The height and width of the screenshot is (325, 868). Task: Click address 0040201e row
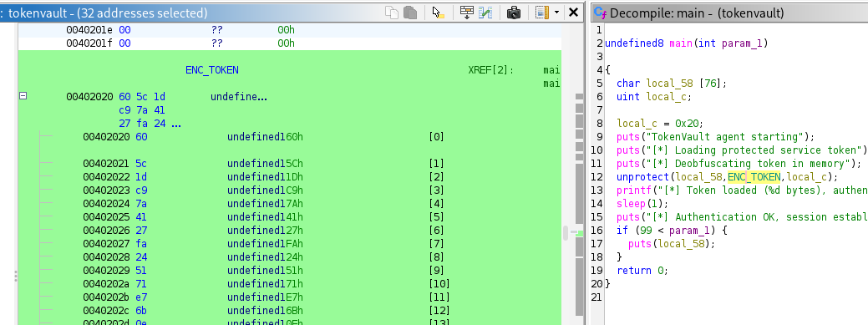290,30
